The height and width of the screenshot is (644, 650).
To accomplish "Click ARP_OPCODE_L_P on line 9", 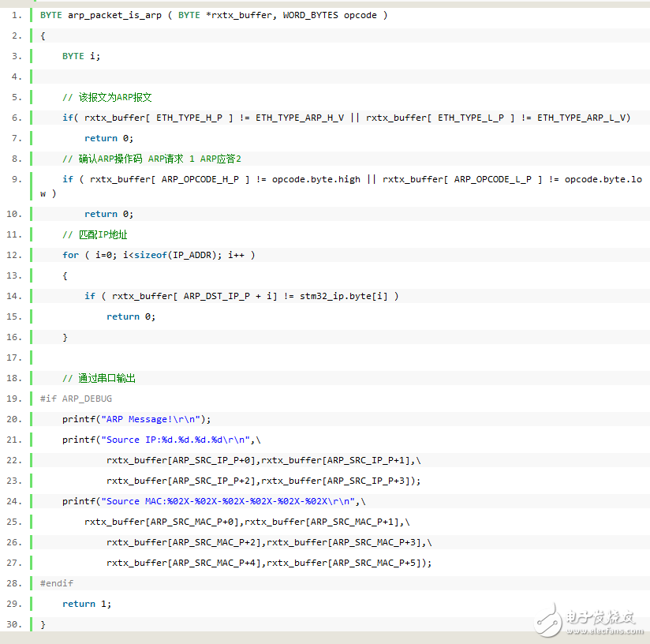I will tap(492, 179).
